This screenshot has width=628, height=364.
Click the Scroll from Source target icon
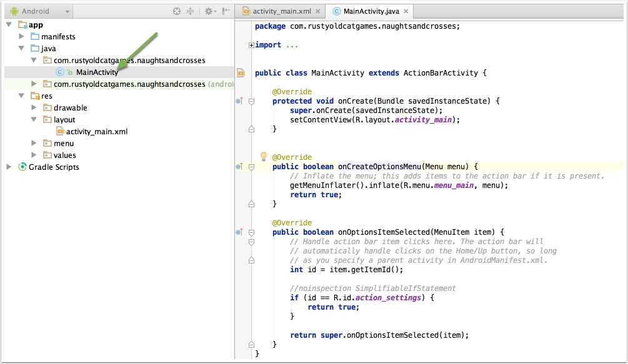pyautogui.click(x=177, y=11)
